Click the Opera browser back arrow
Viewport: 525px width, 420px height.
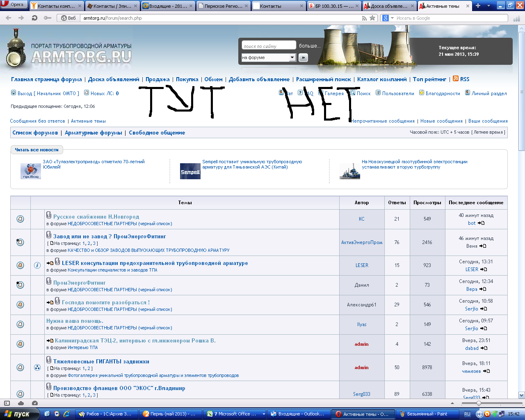pyautogui.click(x=9, y=18)
